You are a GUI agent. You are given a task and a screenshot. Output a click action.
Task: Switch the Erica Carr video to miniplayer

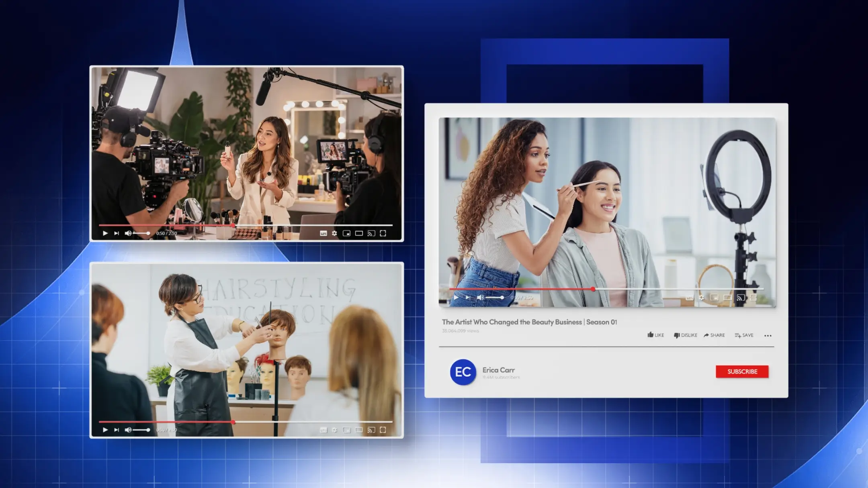coord(714,298)
